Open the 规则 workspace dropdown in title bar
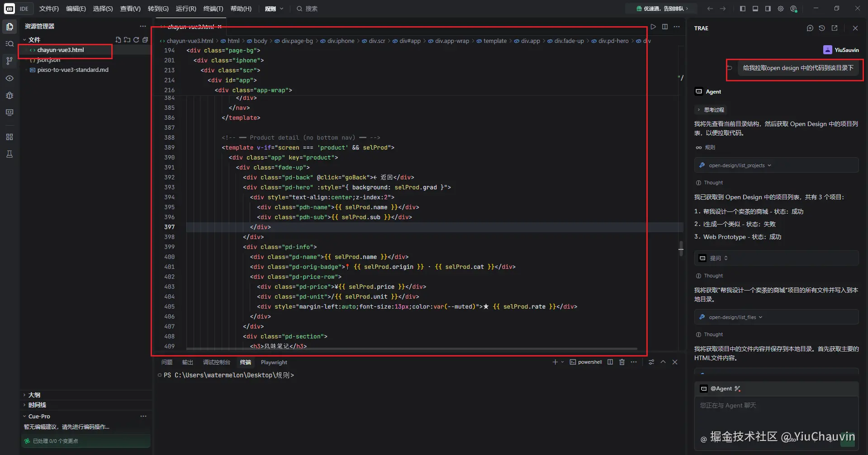 coord(274,9)
